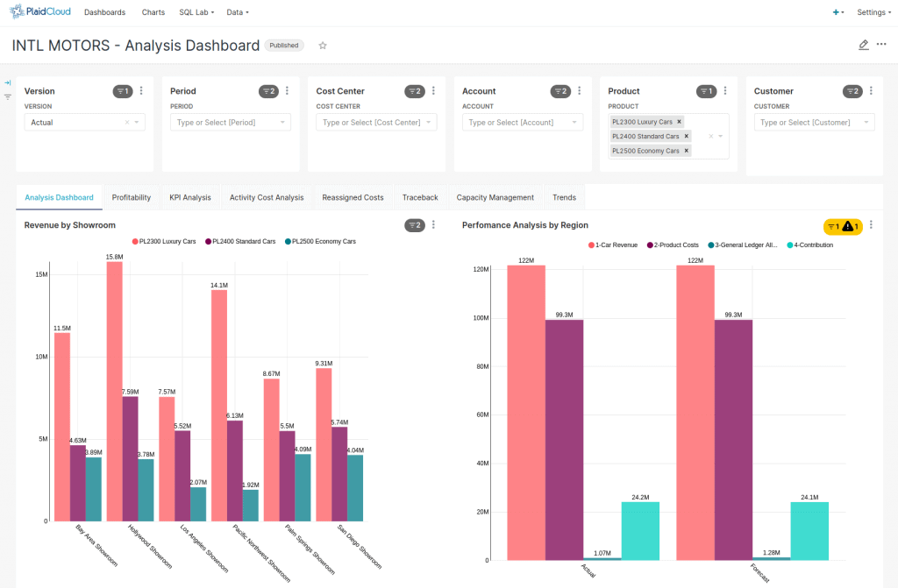This screenshot has height=588, width=898.
Task: Click Actual 24.2M contribution bar
Action: 640,531
